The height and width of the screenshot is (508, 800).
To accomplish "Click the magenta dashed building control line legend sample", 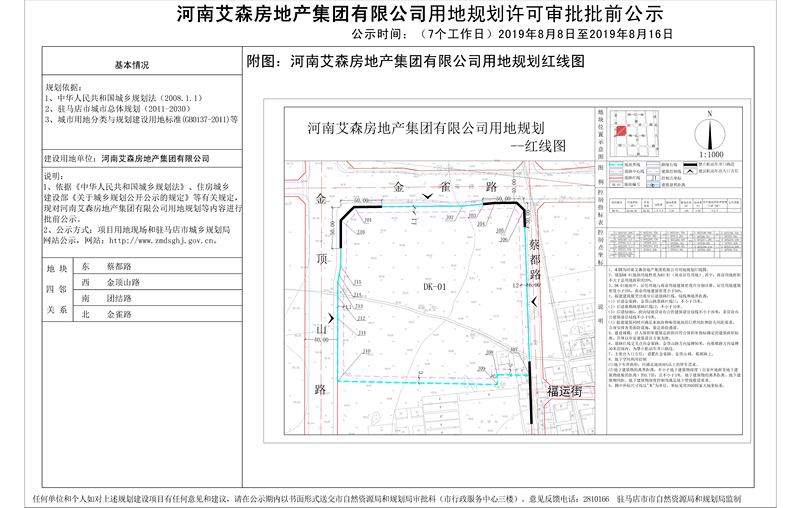I will [x=653, y=171].
